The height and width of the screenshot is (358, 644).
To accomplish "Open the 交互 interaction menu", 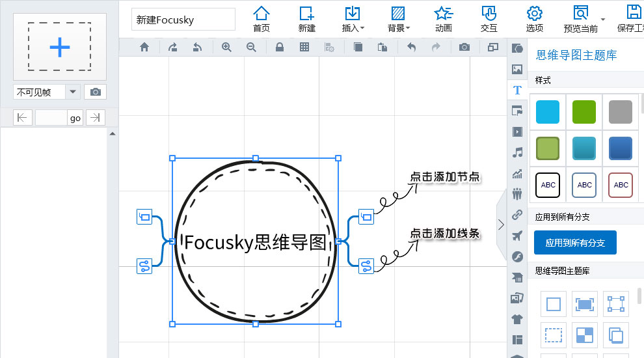I will click(489, 19).
